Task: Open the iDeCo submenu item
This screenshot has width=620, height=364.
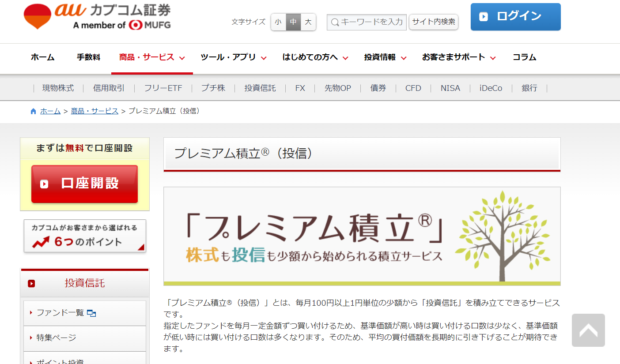Action: click(x=491, y=88)
